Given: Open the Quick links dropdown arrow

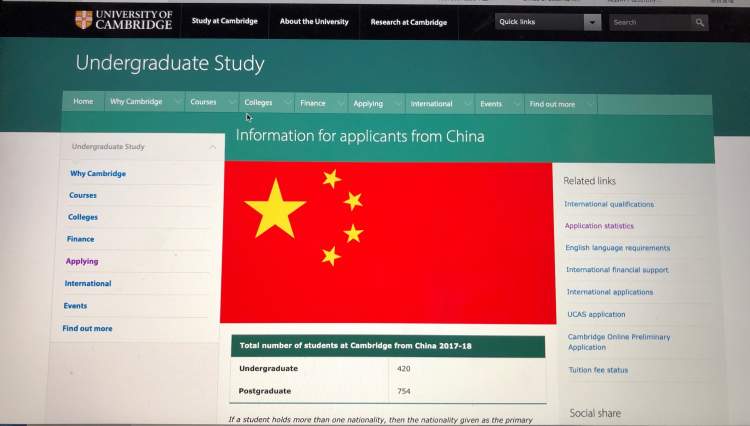Looking at the screenshot, I should coord(592,22).
